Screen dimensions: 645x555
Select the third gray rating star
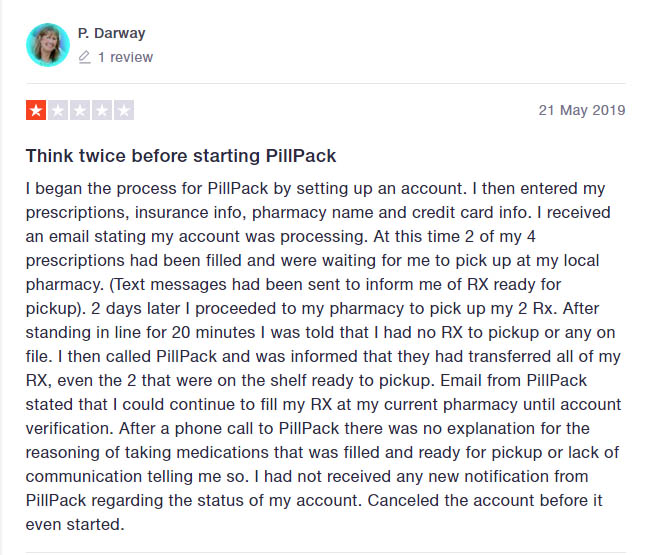80,110
